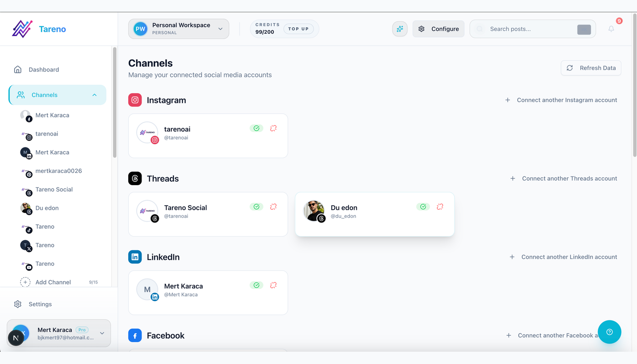637x364 pixels.
Task: Disconnect the Du edon Threads account
Action: click(x=440, y=207)
